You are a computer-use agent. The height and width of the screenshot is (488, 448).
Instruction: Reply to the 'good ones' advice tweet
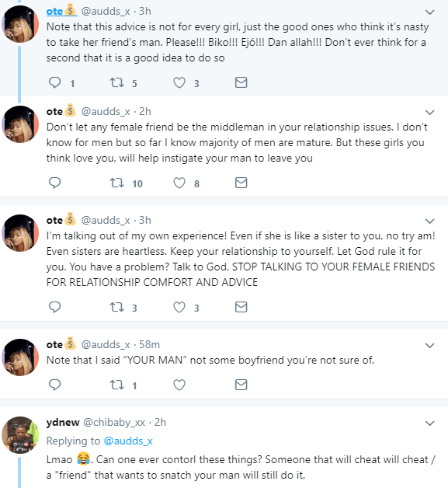[54, 83]
